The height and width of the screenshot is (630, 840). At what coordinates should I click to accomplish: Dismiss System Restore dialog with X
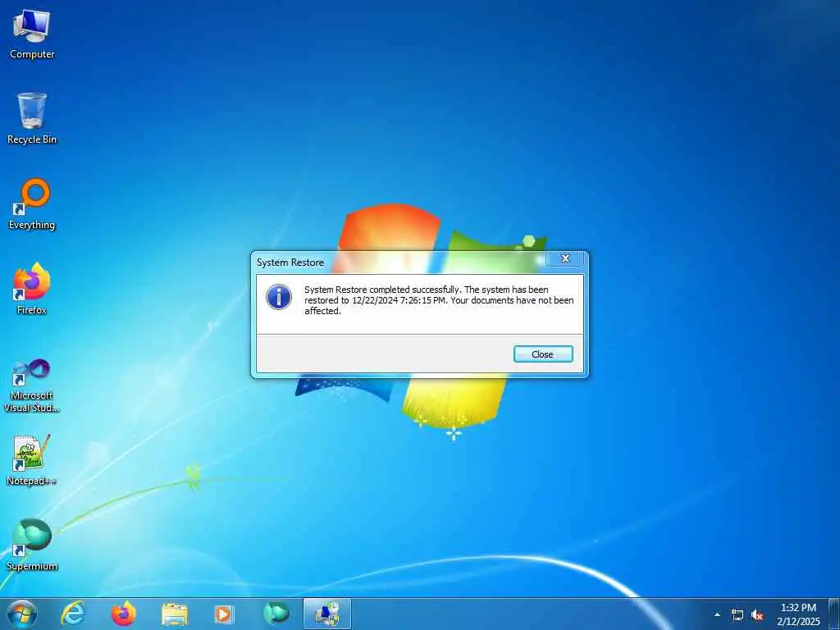565,258
